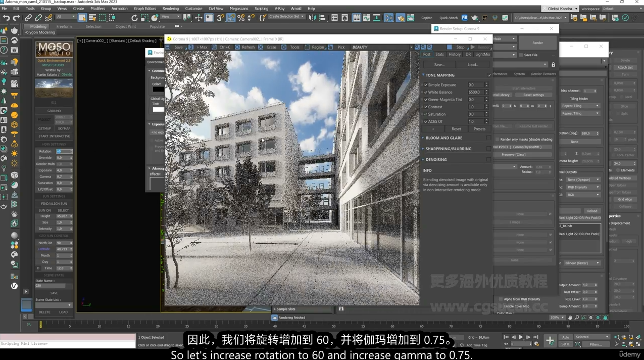The height and width of the screenshot is (360, 644).
Task: Toggle the Angle Snap icon
Action: pos(231,18)
